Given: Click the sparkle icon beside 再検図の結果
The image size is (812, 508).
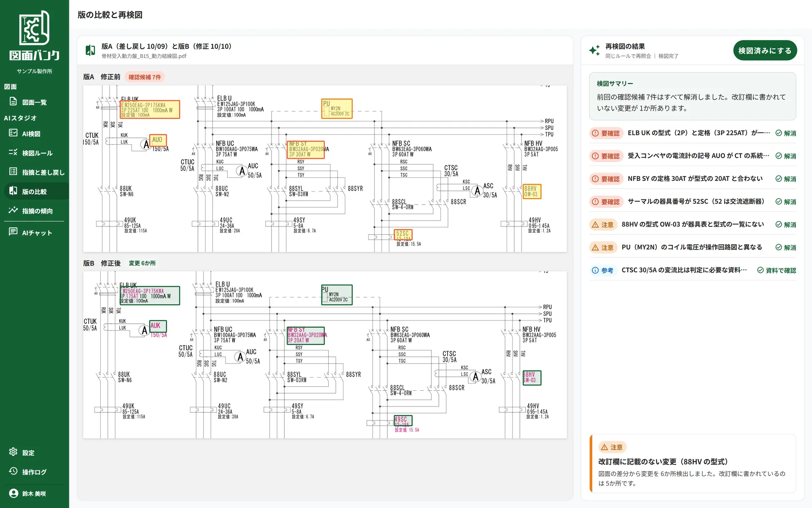Looking at the screenshot, I should click(594, 50).
